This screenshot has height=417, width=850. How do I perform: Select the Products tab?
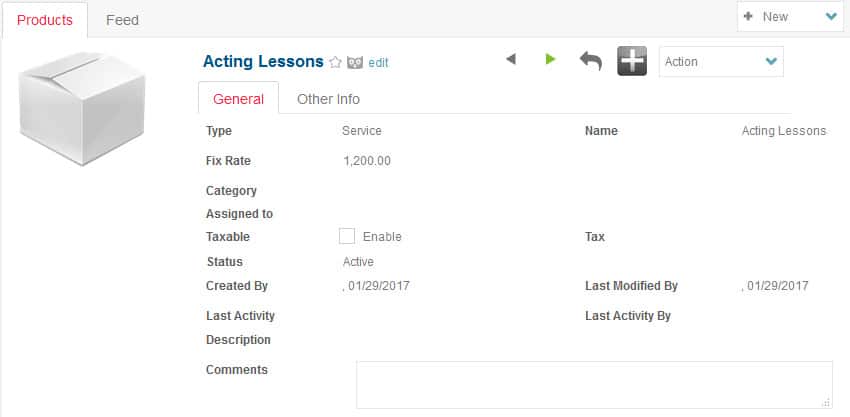(44, 19)
